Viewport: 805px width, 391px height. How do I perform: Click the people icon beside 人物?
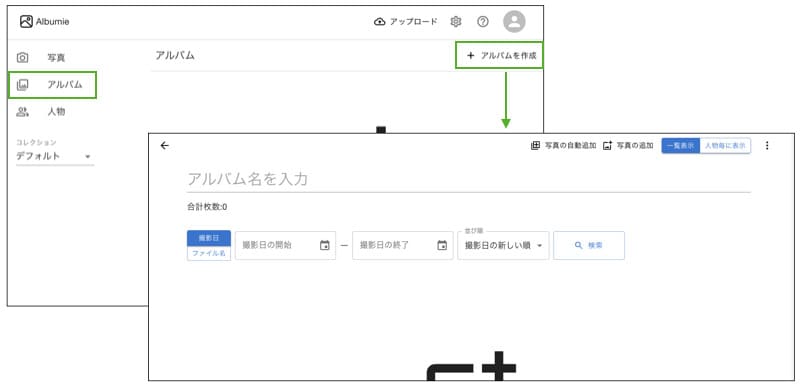(23, 111)
